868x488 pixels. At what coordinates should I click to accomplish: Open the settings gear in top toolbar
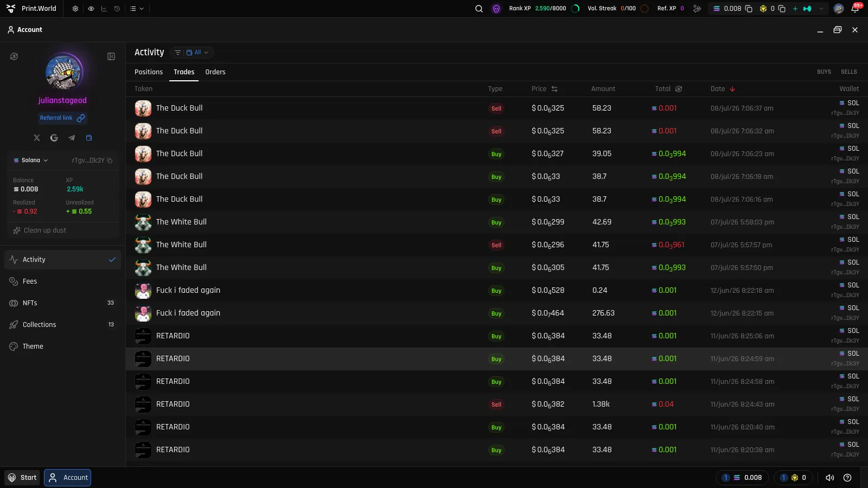(x=75, y=9)
